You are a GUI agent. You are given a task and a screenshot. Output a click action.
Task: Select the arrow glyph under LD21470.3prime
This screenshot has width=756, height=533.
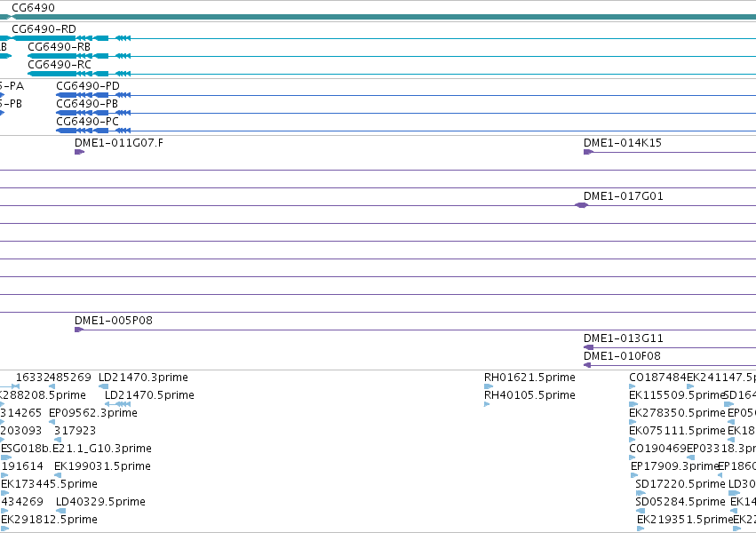click(103, 386)
